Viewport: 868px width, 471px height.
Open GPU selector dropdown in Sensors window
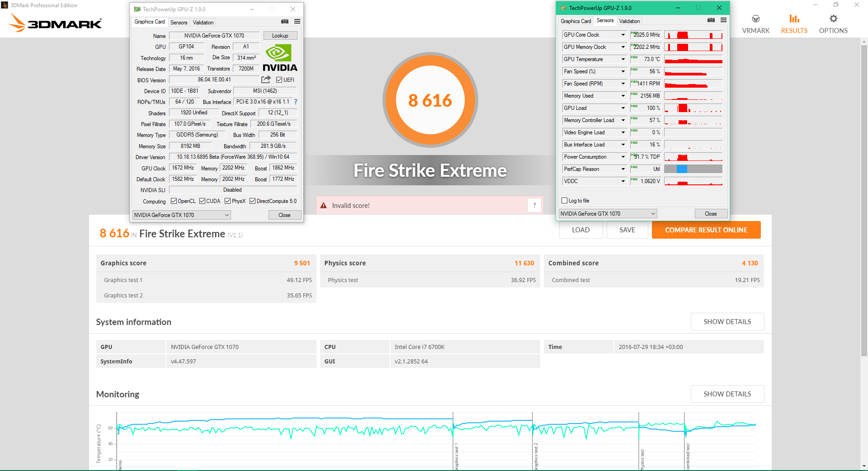click(x=608, y=214)
